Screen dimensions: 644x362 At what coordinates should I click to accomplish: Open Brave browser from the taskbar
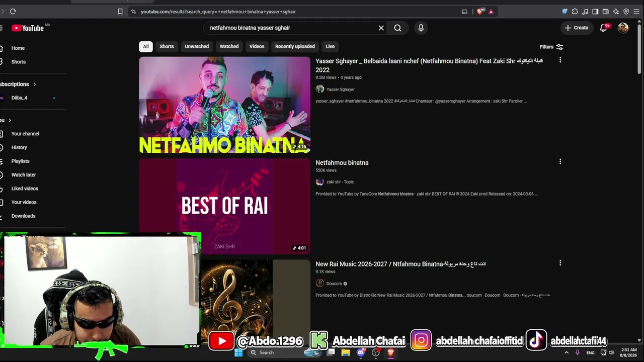[390, 352]
